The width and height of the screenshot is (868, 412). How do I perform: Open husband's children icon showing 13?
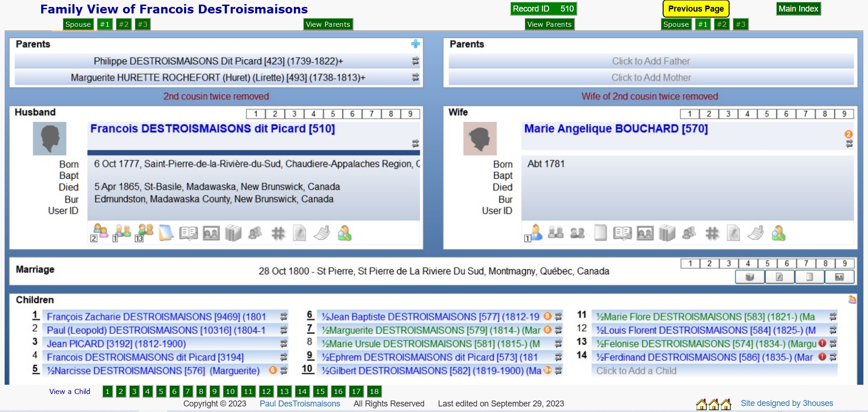tap(144, 232)
